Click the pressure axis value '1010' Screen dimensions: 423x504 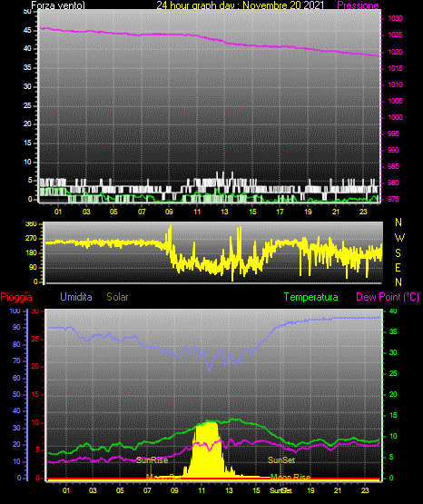click(395, 84)
